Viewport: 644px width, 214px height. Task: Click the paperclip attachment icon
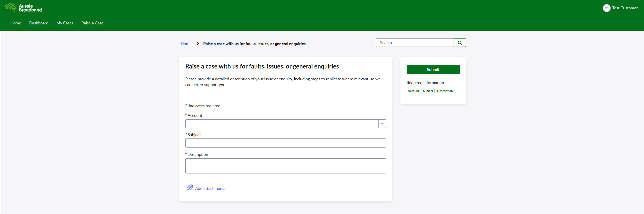[x=190, y=188]
